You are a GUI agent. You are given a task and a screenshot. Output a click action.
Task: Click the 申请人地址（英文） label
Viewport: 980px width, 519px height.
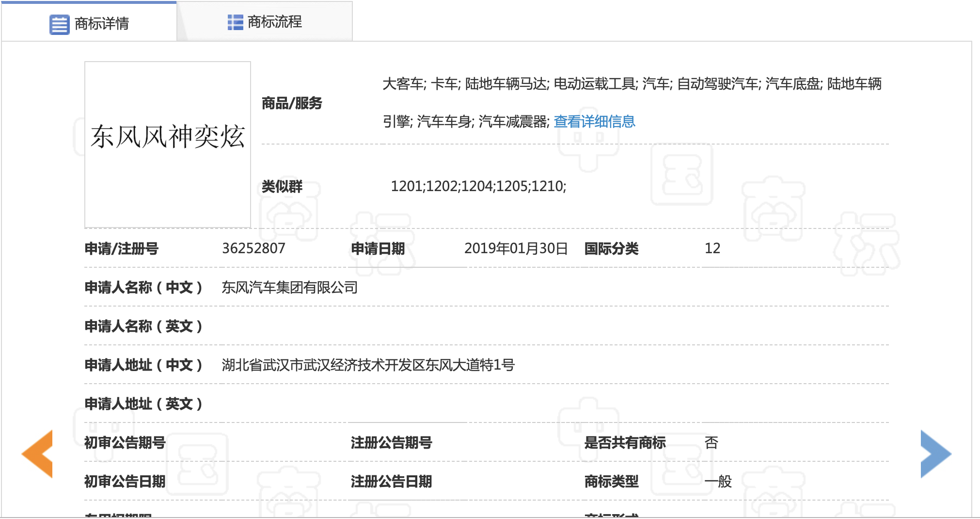(x=143, y=404)
